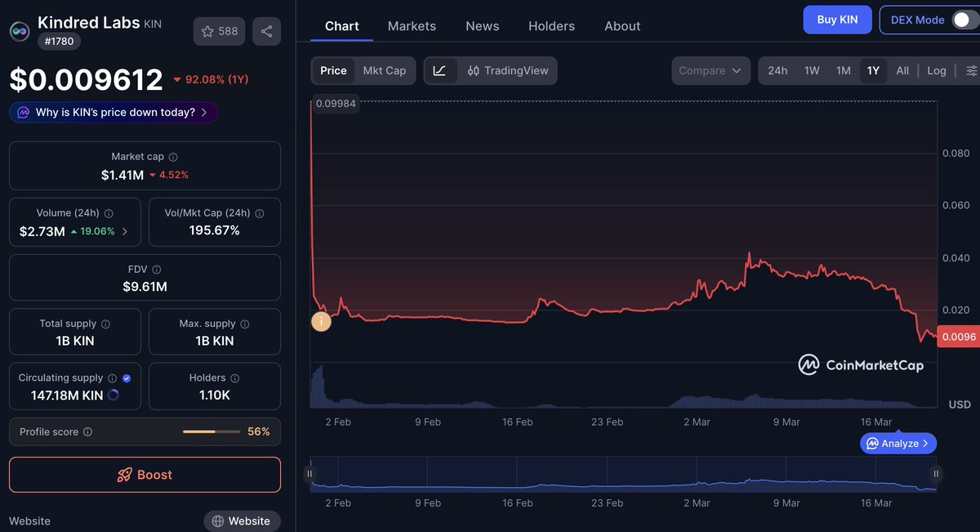Open the Holders tab
The image size is (980, 532).
(x=551, y=26)
